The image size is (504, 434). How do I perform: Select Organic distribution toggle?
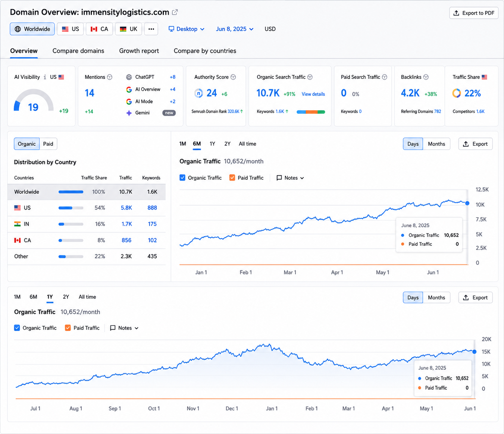(x=27, y=144)
